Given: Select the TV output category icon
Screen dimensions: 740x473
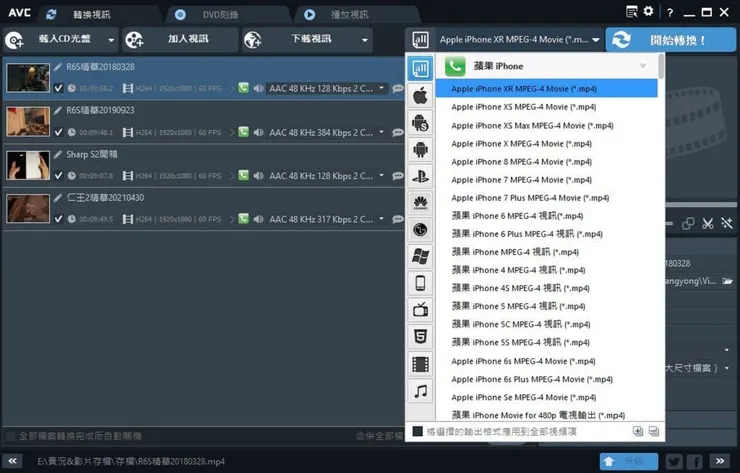Looking at the screenshot, I should 420,310.
